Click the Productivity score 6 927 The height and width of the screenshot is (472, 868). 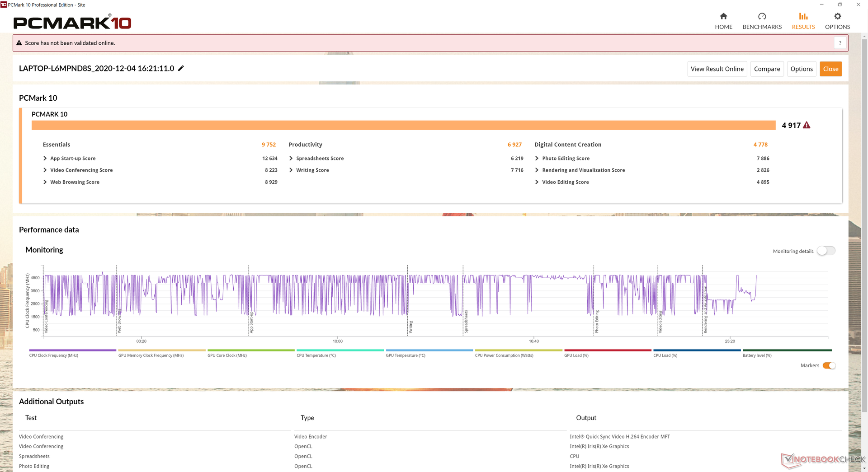[514, 145]
